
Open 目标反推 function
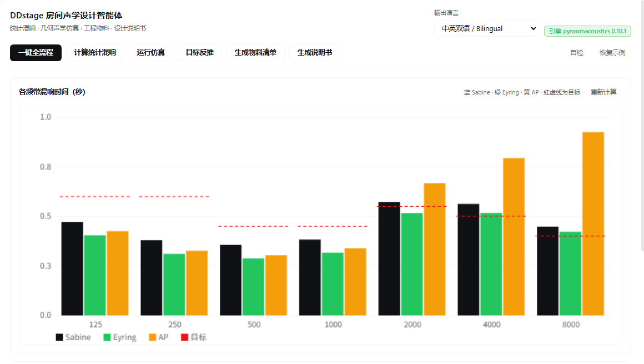click(200, 53)
